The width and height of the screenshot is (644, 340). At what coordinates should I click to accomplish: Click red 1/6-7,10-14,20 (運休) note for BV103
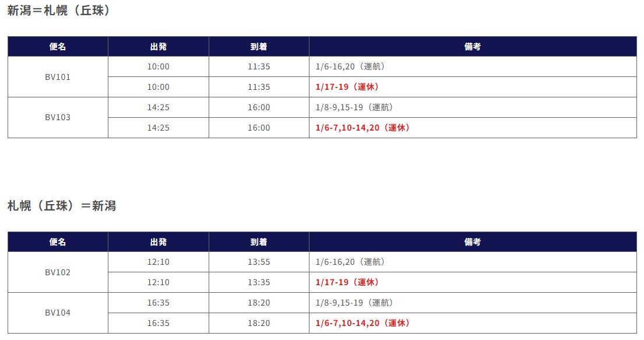point(363,128)
